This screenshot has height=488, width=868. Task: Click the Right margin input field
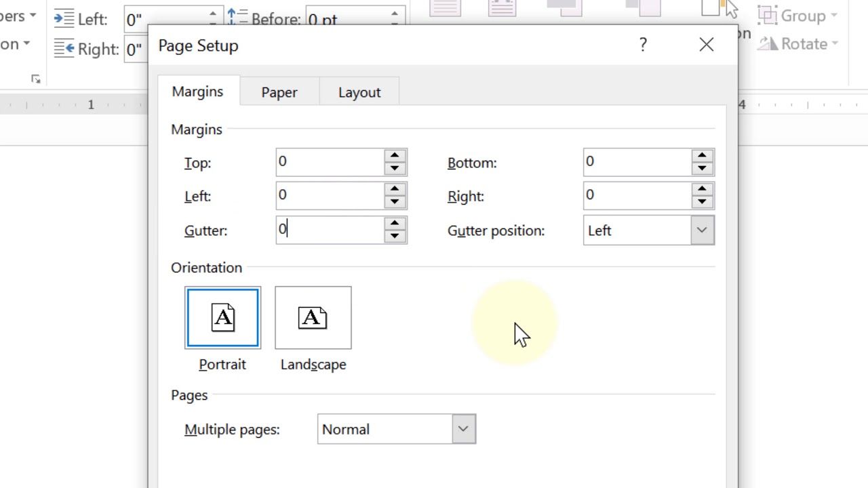637,196
